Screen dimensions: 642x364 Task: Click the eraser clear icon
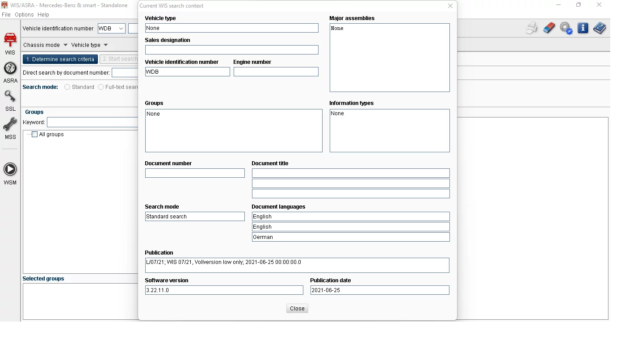(x=549, y=28)
